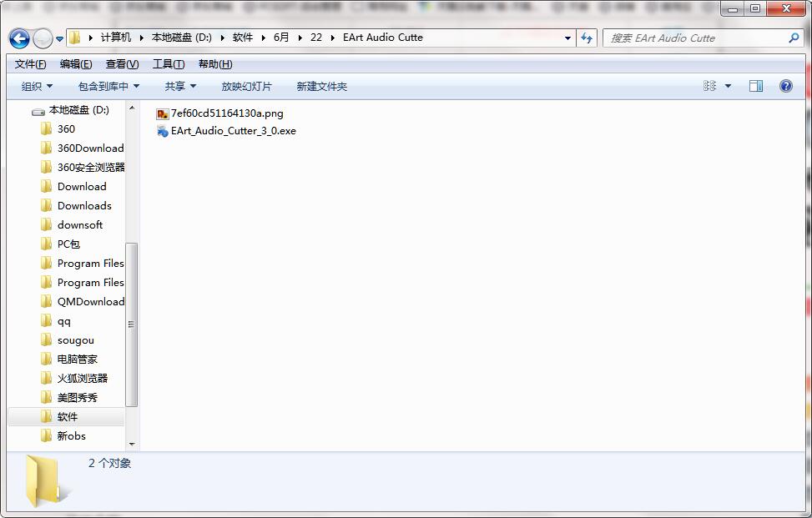The image size is (812, 518).
Task: Click the 本地磁盘 (D:) drive icon
Action: [x=38, y=111]
